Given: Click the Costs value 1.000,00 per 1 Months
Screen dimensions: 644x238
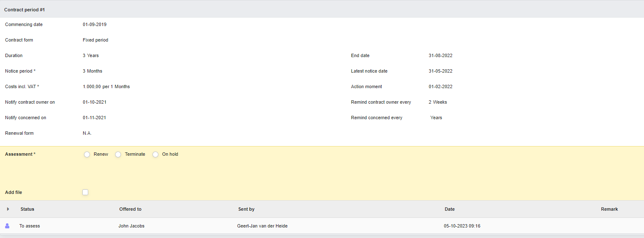Looking at the screenshot, I should pyautogui.click(x=106, y=86).
